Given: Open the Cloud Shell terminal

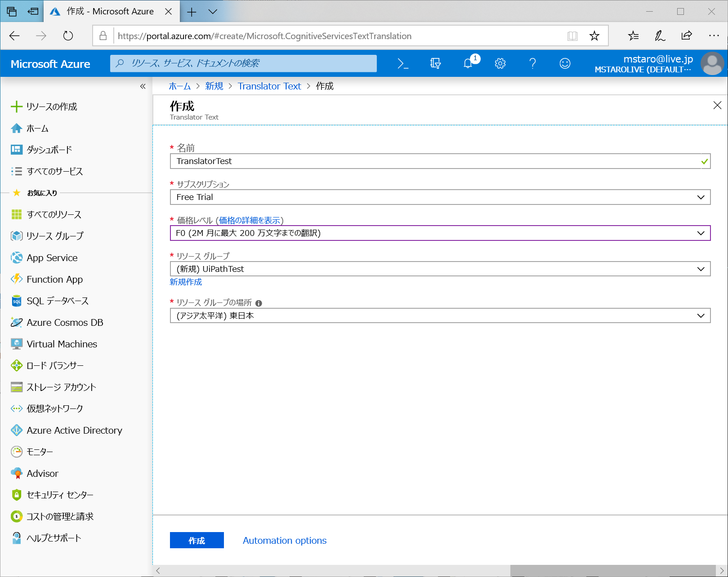Looking at the screenshot, I should coord(402,63).
